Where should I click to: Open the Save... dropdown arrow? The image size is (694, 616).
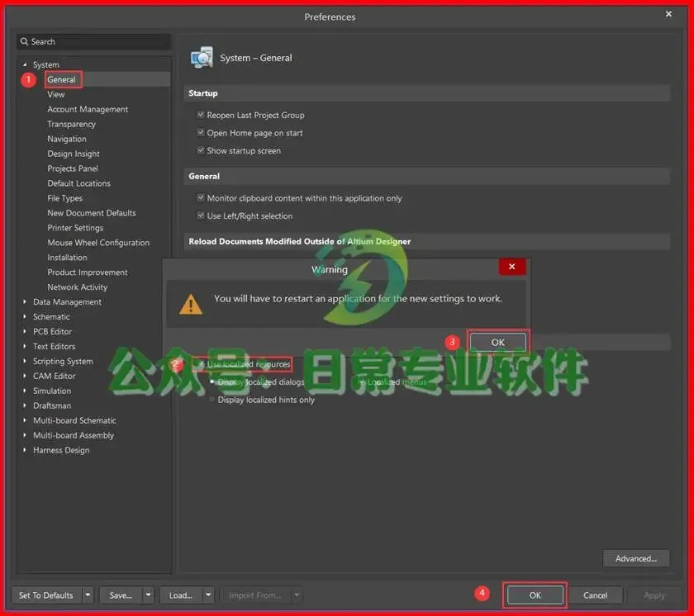(148, 595)
